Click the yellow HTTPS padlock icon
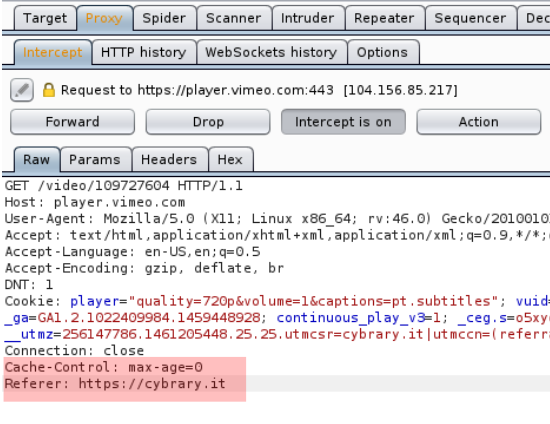The image size is (550, 424). tap(49, 90)
